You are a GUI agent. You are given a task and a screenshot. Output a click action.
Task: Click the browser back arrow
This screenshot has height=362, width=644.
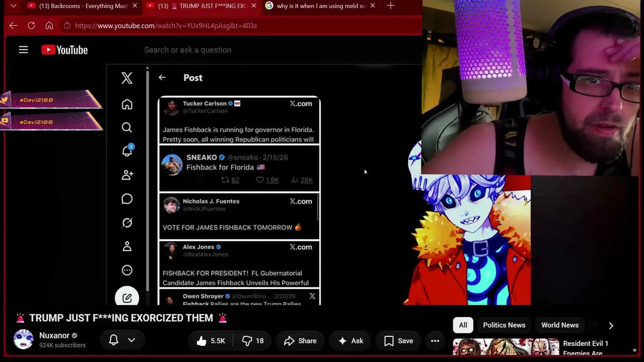[14, 26]
